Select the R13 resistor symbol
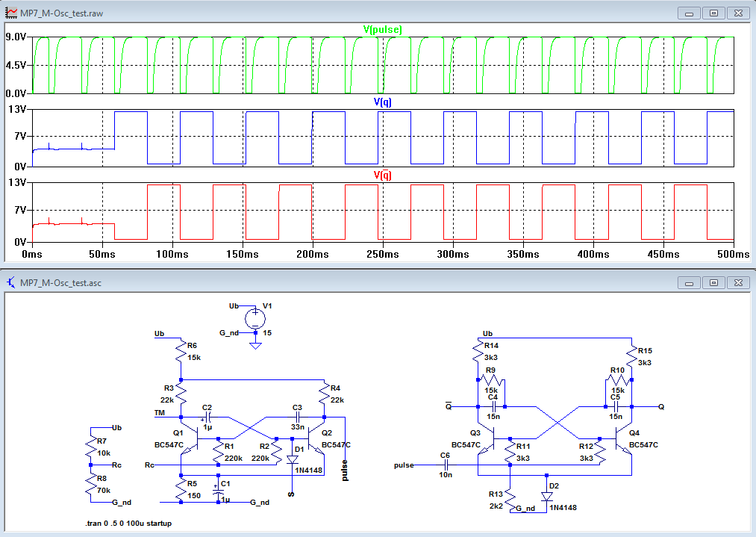756x537 pixels. tap(510, 500)
